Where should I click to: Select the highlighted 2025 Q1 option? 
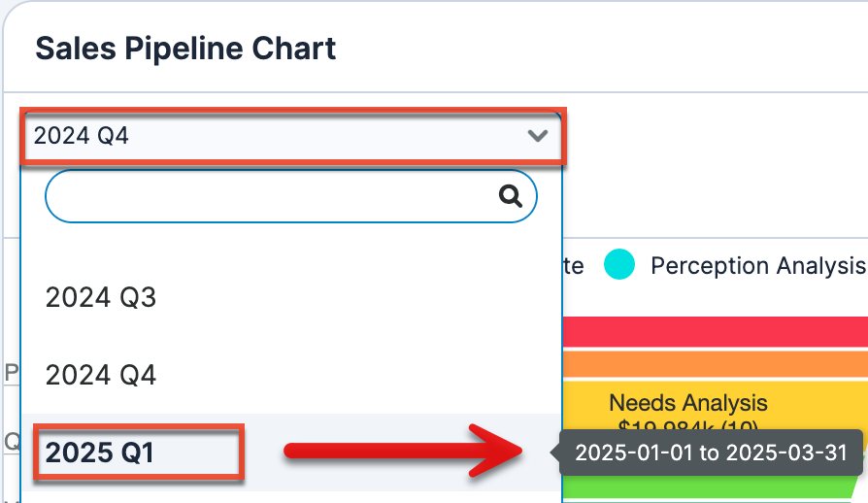click(x=101, y=453)
